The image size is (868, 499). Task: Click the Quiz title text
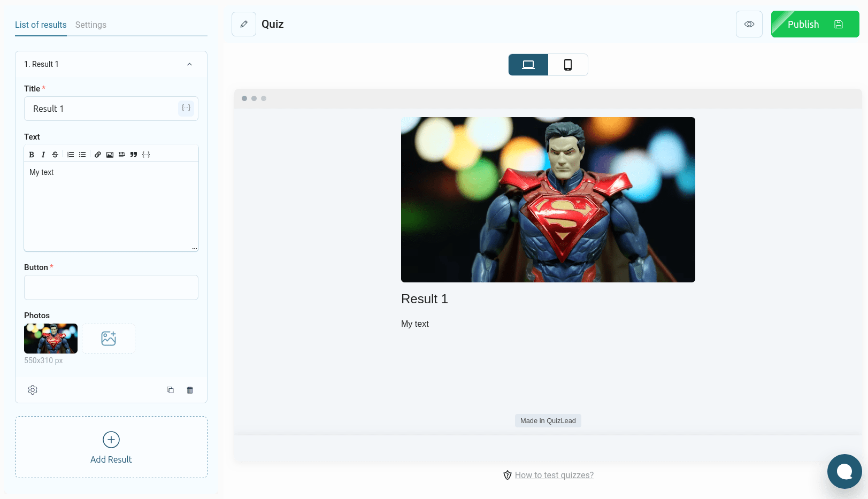tap(273, 24)
